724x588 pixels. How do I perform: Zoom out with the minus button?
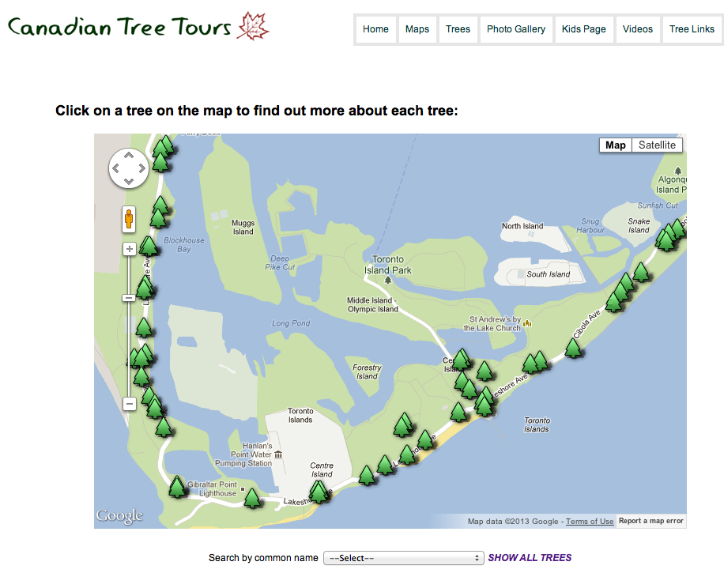(x=130, y=404)
